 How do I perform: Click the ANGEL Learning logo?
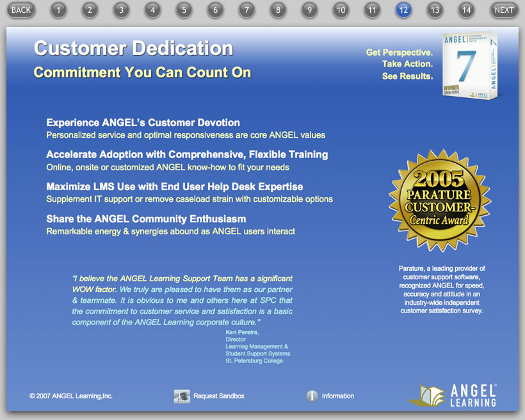click(453, 395)
